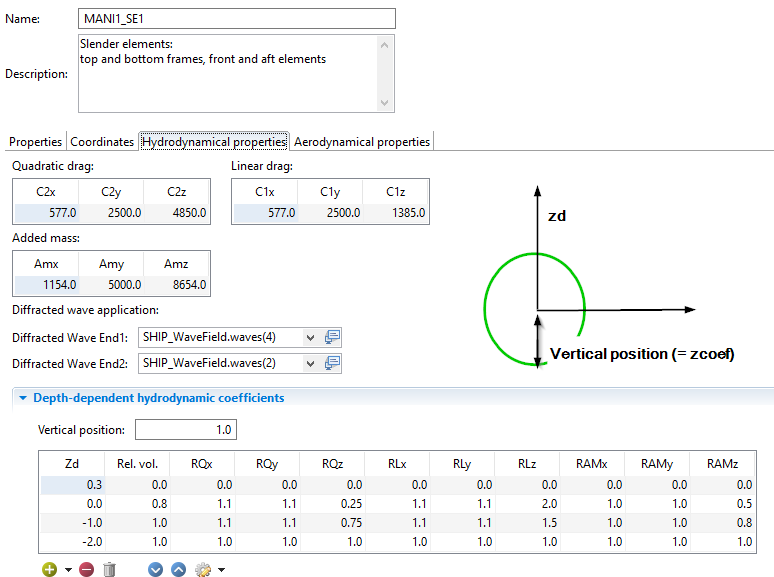Screen dimensions: 774x577
Task: Click the red remove row icon
Action: 86,569
